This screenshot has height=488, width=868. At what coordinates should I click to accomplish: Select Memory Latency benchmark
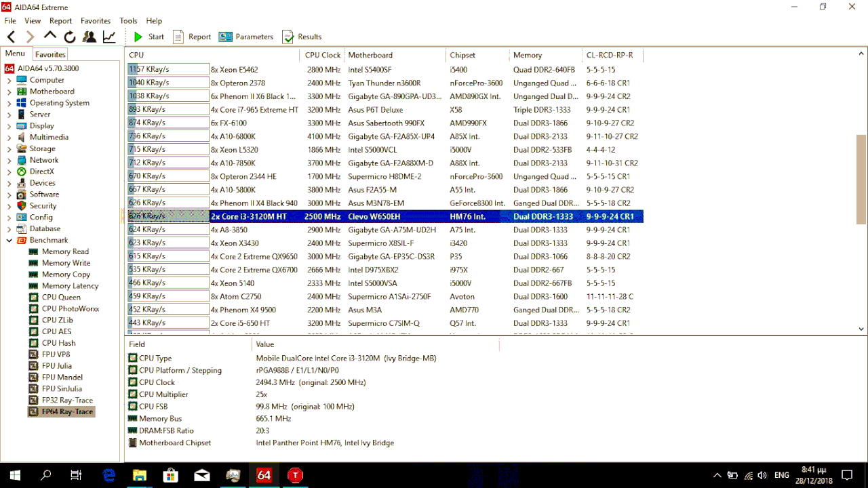pos(64,286)
